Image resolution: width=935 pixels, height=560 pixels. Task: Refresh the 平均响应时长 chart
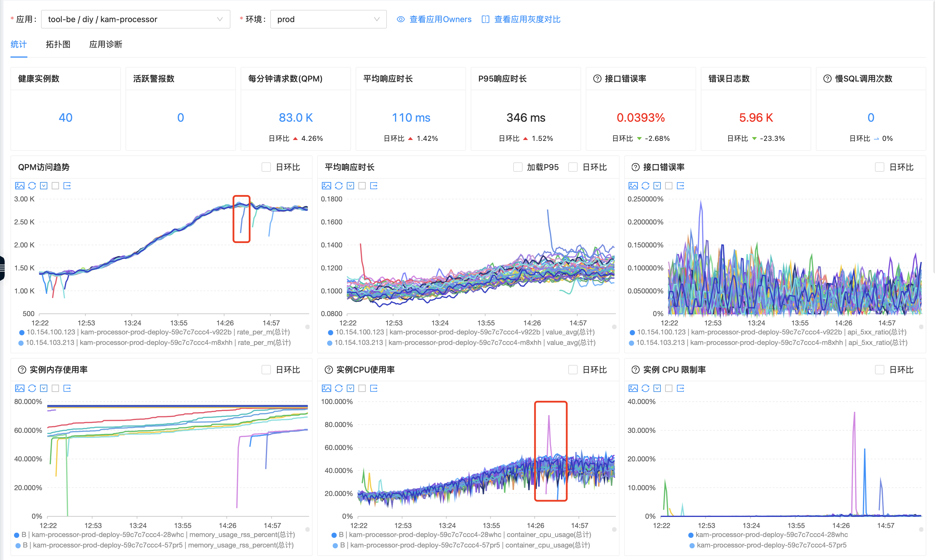[339, 186]
